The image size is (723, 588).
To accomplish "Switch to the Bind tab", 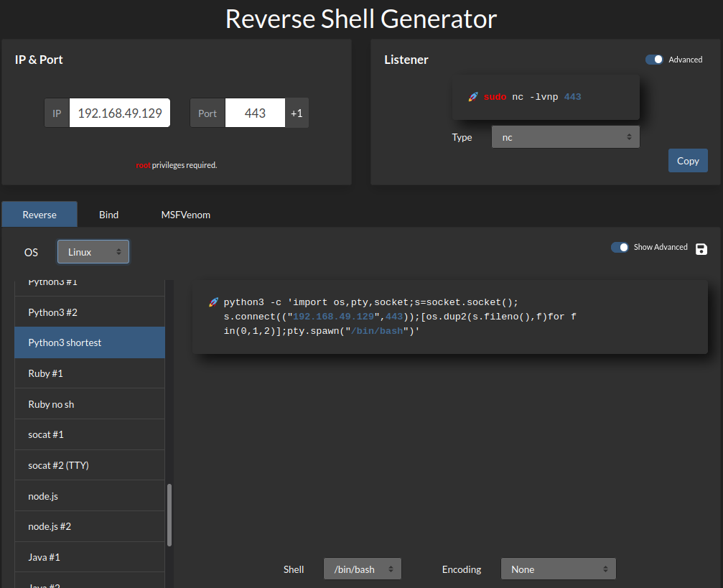I will click(x=109, y=215).
